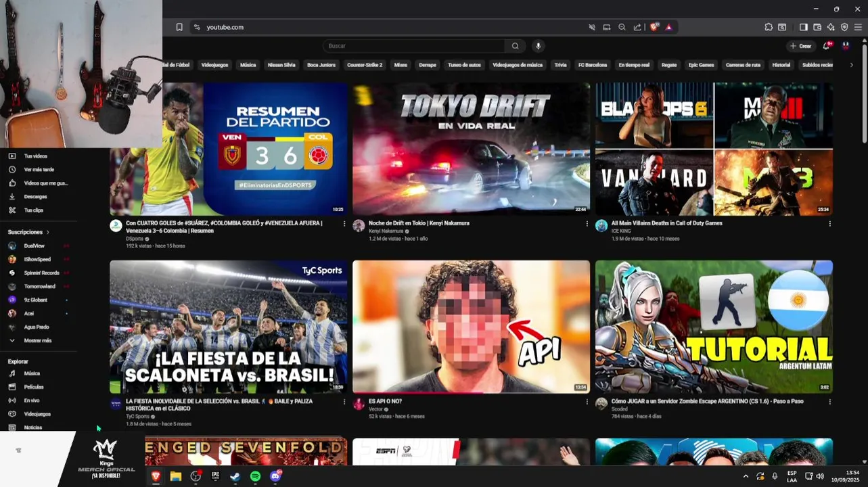Expand Mostrar más in subscriptions
Image resolution: width=868 pixels, height=487 pixels.
click(x=37, y=340)
